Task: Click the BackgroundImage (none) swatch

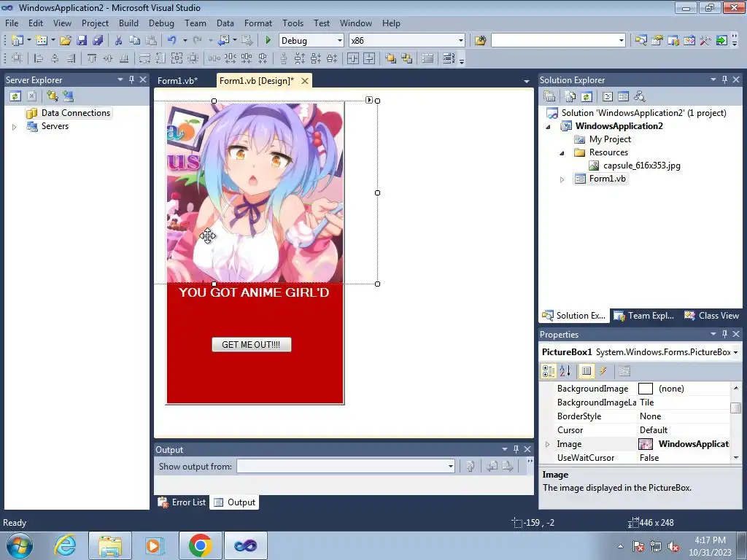Action: (646, 389)
